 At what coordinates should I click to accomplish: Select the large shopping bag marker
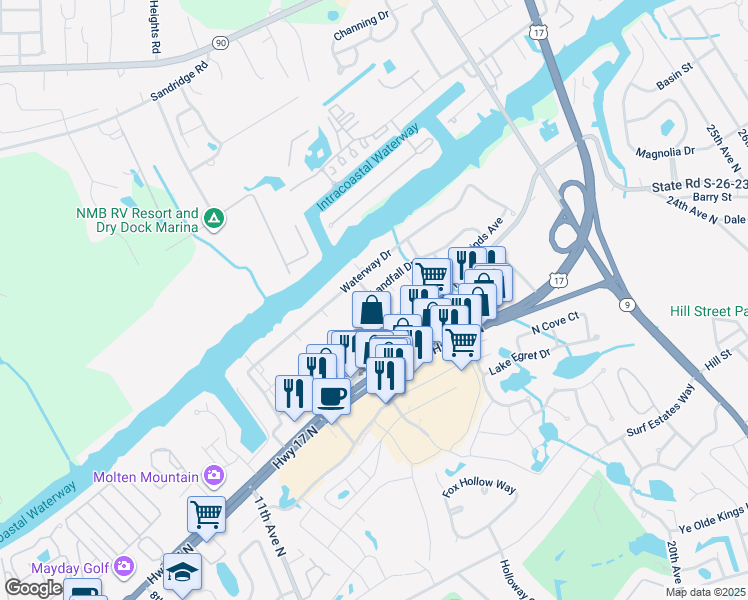[x=372, y=311]
